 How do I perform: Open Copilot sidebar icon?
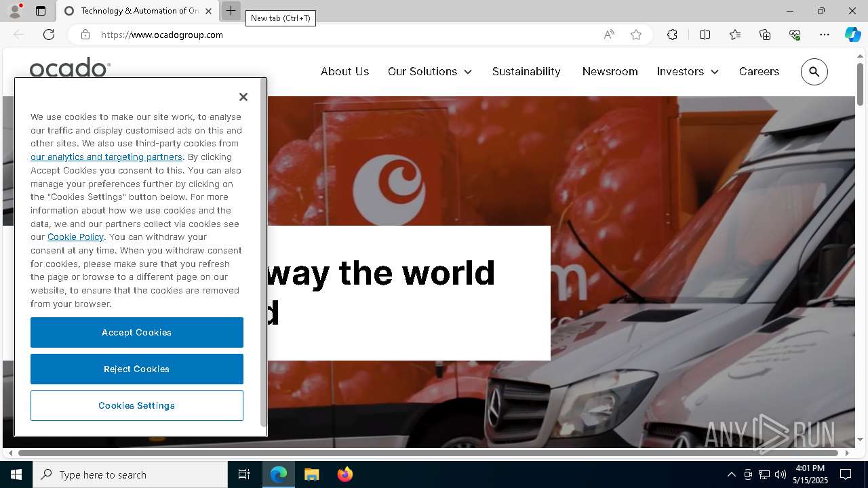click(x=853, y=35)
